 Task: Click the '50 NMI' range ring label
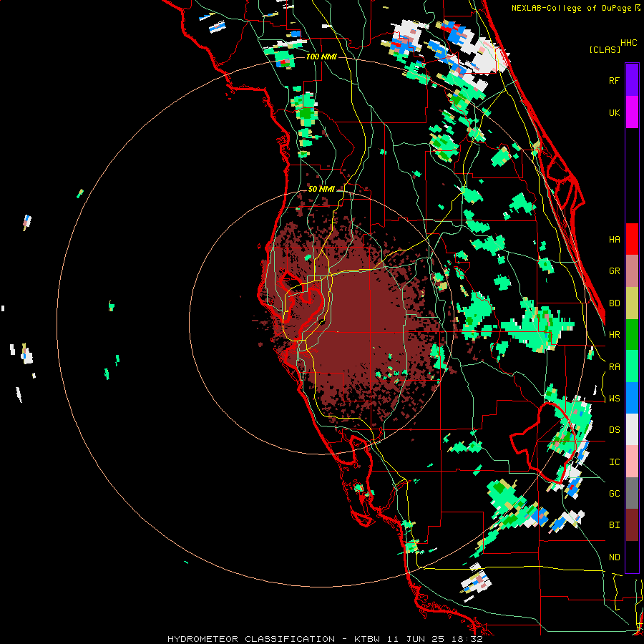click(x=321, y=189)
